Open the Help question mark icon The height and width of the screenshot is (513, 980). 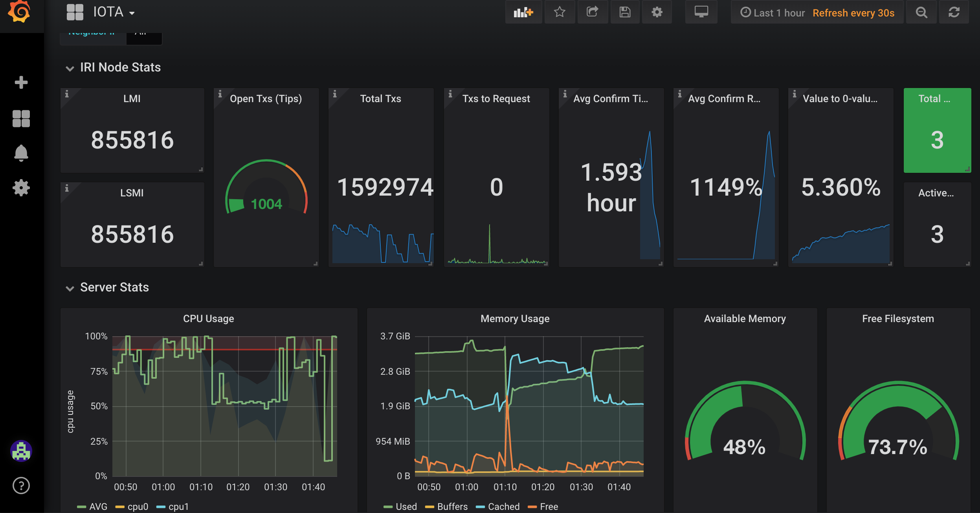pos(21,486)
